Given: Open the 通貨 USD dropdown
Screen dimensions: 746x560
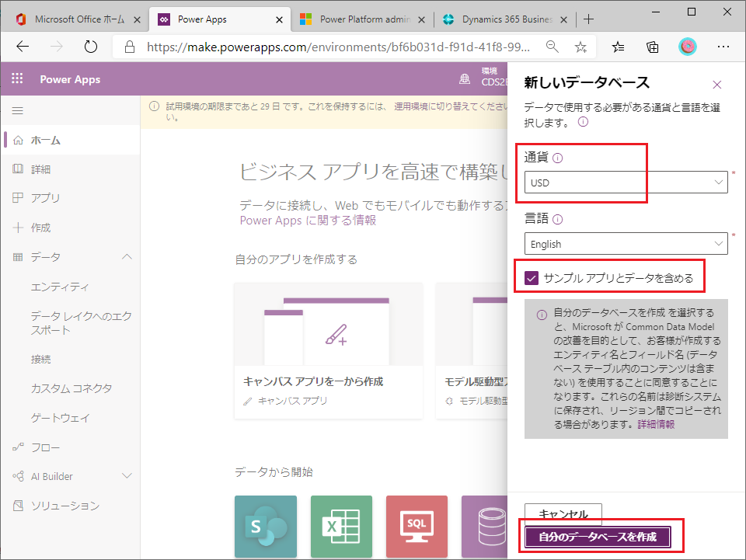Looking at the screenshot, I should (626, 182).
